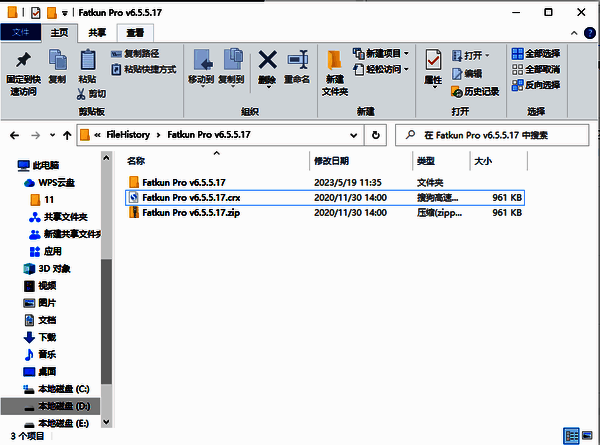
Task: Click Pin to Quick access (固定到快速访问) icon
Action: click(22, 66)
